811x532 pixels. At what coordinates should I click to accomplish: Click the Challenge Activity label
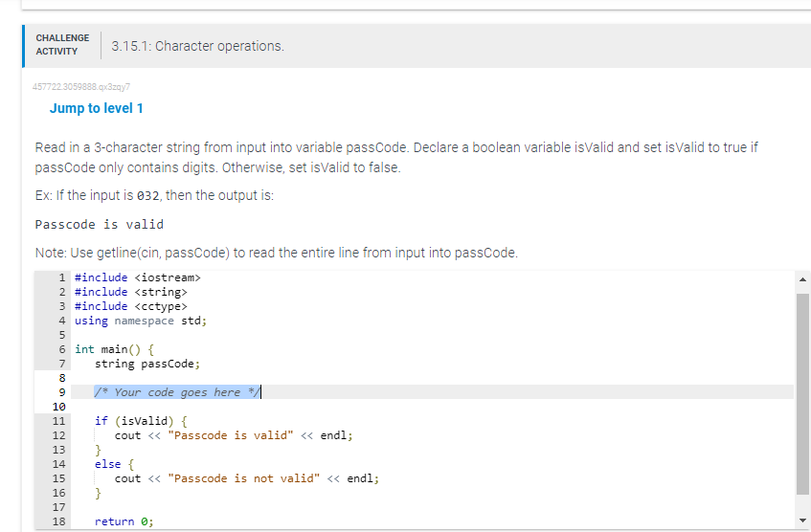coord(62,45)
